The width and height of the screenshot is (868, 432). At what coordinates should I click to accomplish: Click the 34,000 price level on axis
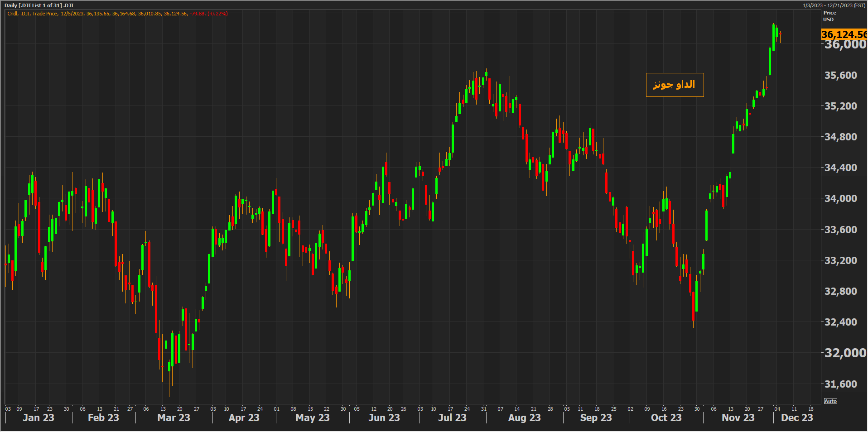tap(840, 198)
